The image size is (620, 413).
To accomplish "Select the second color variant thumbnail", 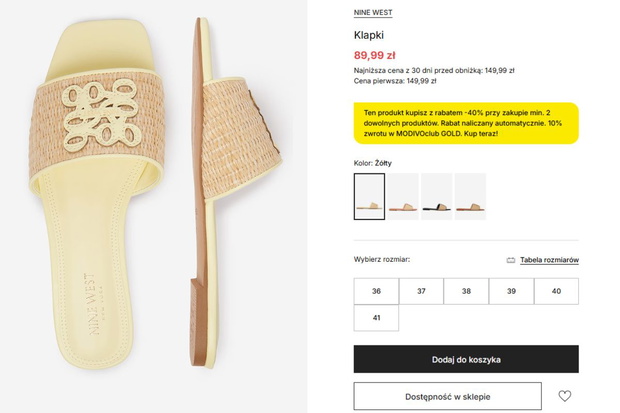I will click(403, 196).
